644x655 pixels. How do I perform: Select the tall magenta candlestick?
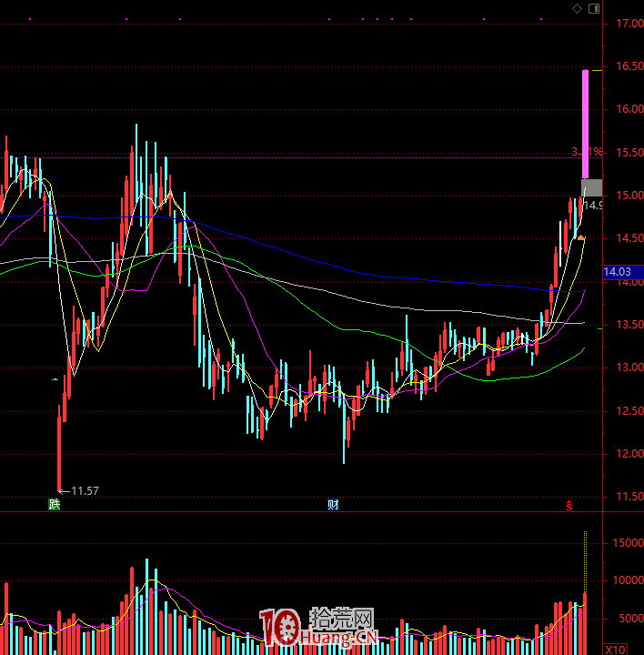click(585, 124)
